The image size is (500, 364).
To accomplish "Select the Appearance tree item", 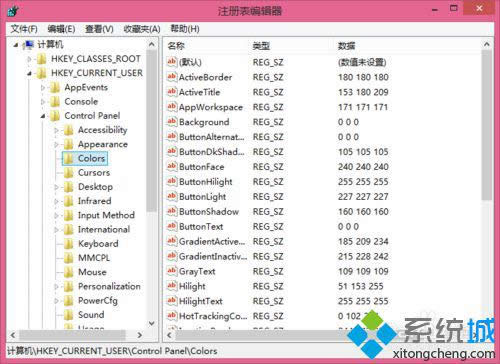I will coord(103,145).
